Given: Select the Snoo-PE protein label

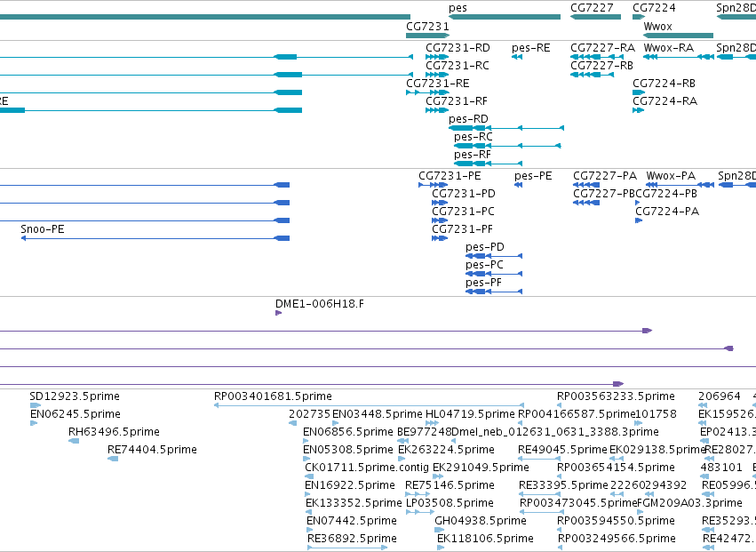Looking at the screenshot, I should 43,230.
